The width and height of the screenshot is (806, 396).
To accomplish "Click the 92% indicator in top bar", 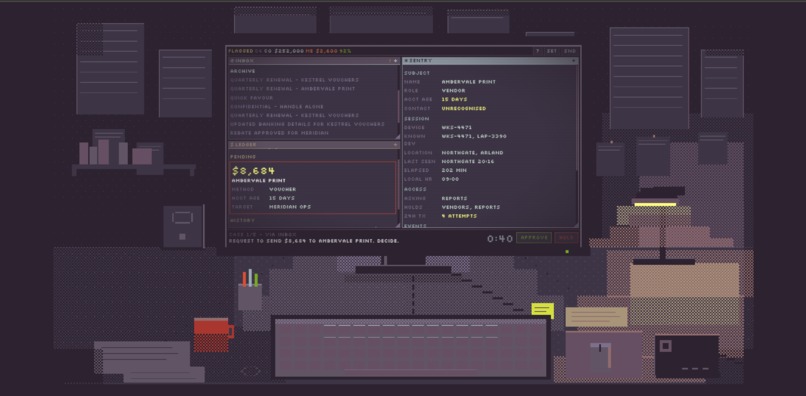I will pyautogui.click(x=345, y=51).
